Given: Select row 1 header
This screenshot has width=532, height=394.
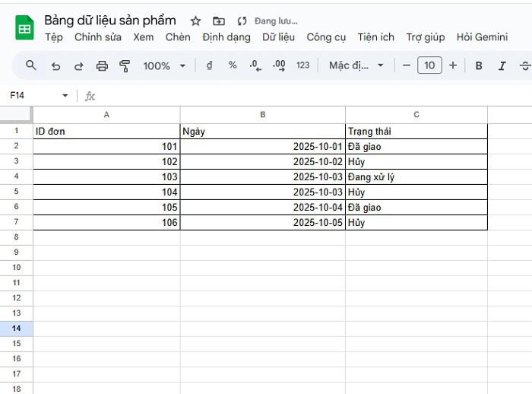Looking at the screenshot, I should [x=16, y=131].
